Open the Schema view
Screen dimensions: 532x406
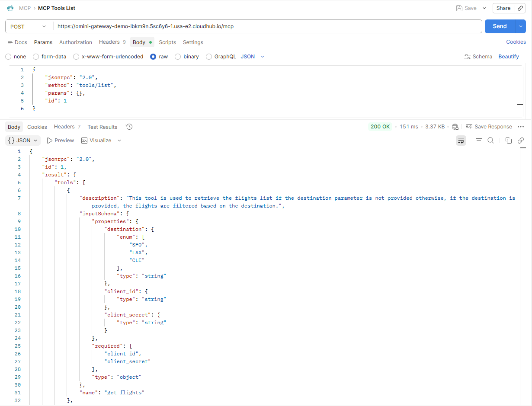pos(478,57)
